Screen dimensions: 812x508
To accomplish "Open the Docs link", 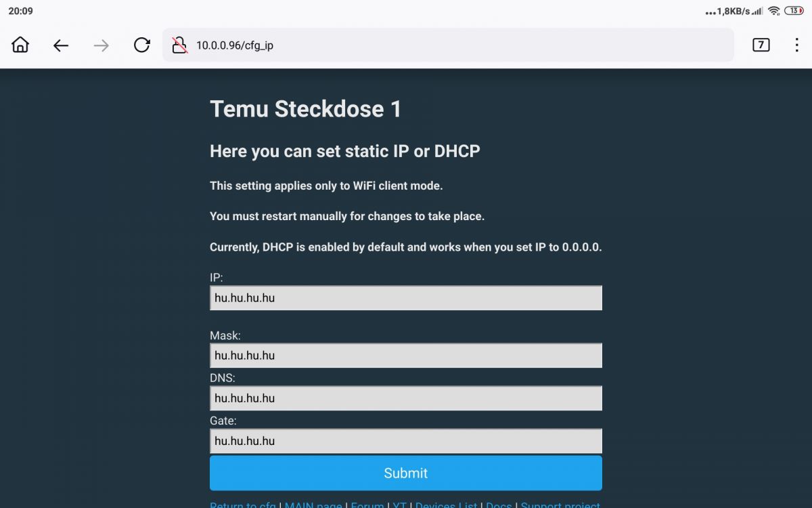I will (499, 505).
